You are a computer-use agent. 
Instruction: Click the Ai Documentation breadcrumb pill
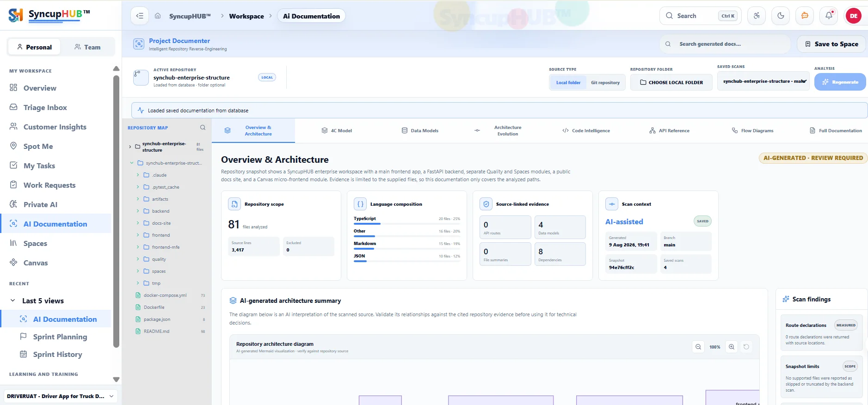(x=311, y=16)
